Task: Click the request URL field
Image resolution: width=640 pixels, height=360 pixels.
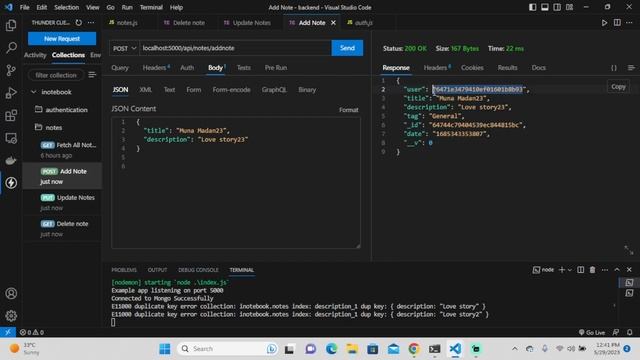Action: click(235, 48)
